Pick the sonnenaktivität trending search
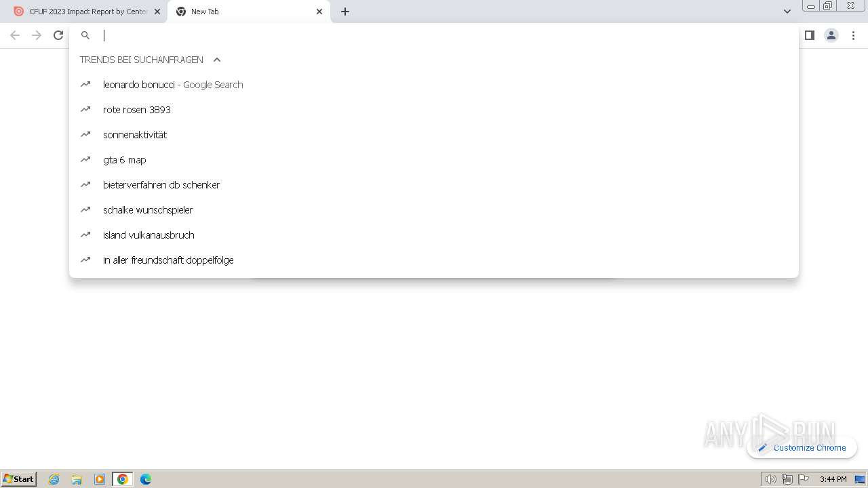Viewport: 868px width, 488px height. [x=434, y=135]
